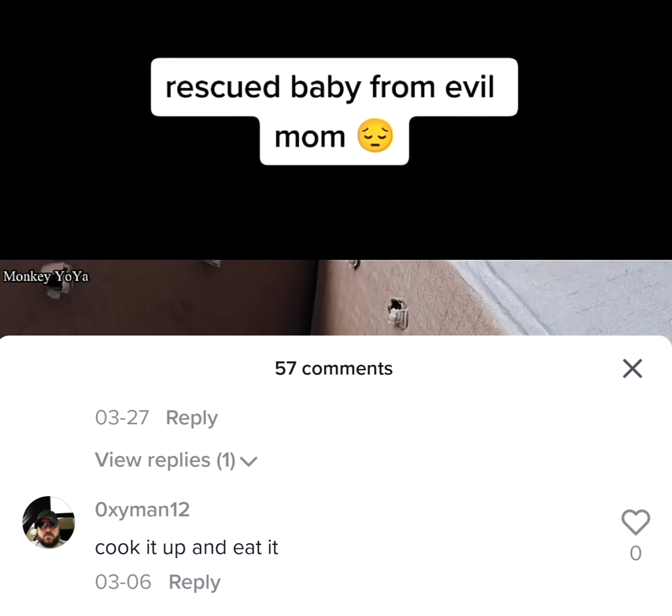Click the Monkey YoYa watermark
Image resolution: width=672 pixels, height=616 pixels.
point(46,276)
